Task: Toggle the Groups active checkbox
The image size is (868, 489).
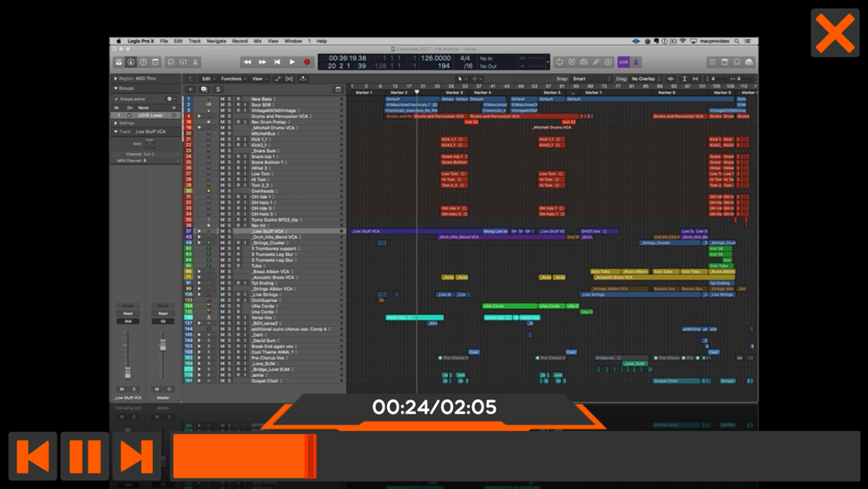Action: [x=117, y=99]
